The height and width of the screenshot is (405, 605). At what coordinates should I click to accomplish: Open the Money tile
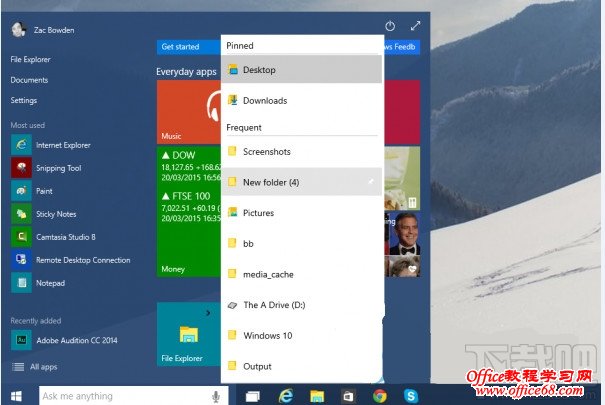click(x=189, y=211)
